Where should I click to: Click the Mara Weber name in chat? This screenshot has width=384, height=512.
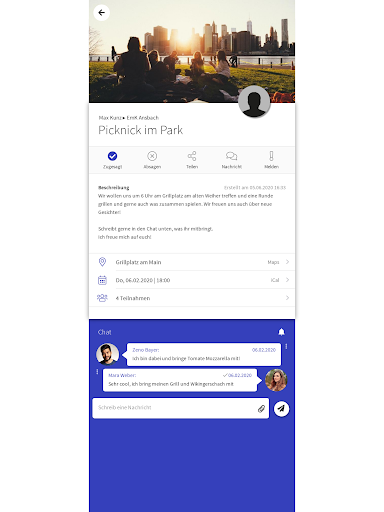(122, 375)
